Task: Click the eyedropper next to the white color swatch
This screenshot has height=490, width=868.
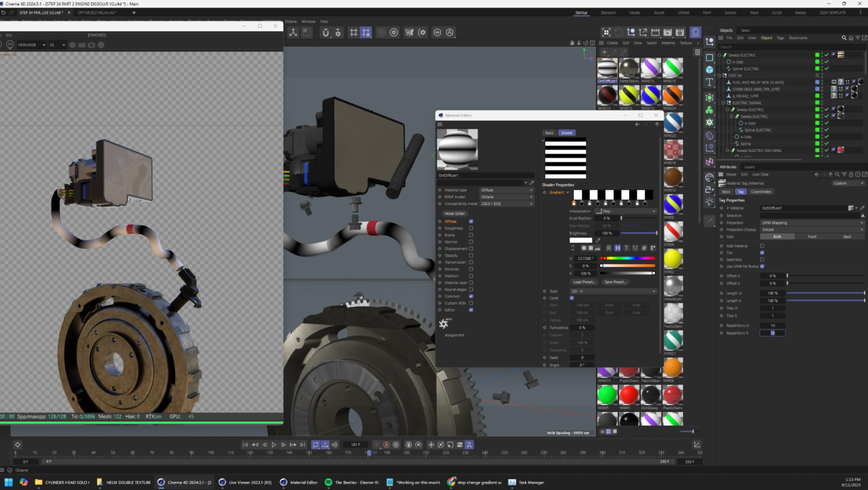Action: (597, 240)
